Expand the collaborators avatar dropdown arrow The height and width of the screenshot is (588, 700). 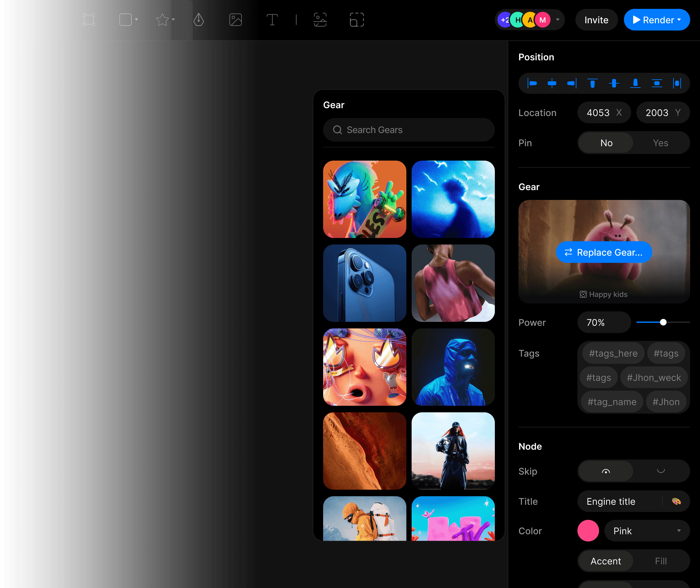(558, 20)
